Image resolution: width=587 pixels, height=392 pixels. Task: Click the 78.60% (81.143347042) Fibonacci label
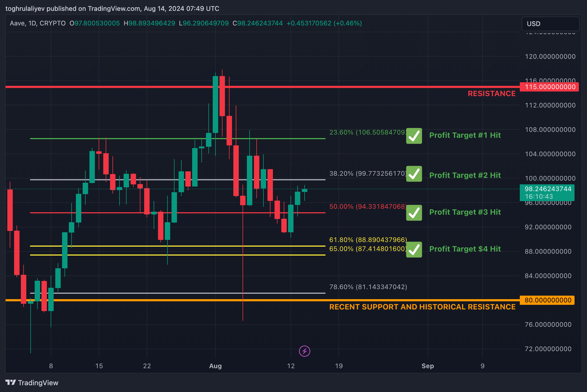click(x=368, y=287)
